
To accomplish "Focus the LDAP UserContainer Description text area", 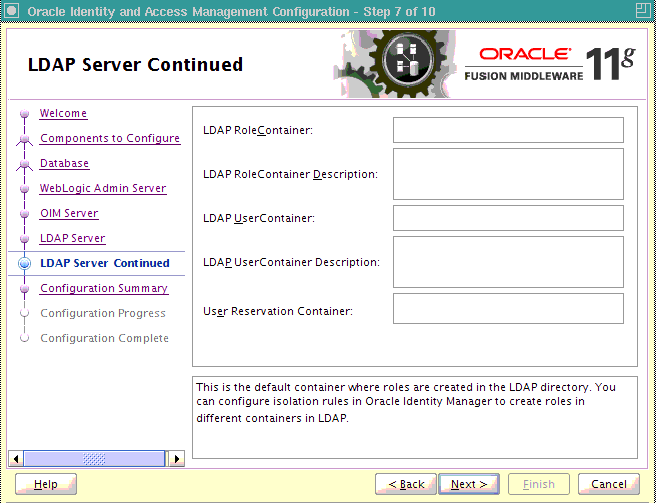I will coord(508,262).
